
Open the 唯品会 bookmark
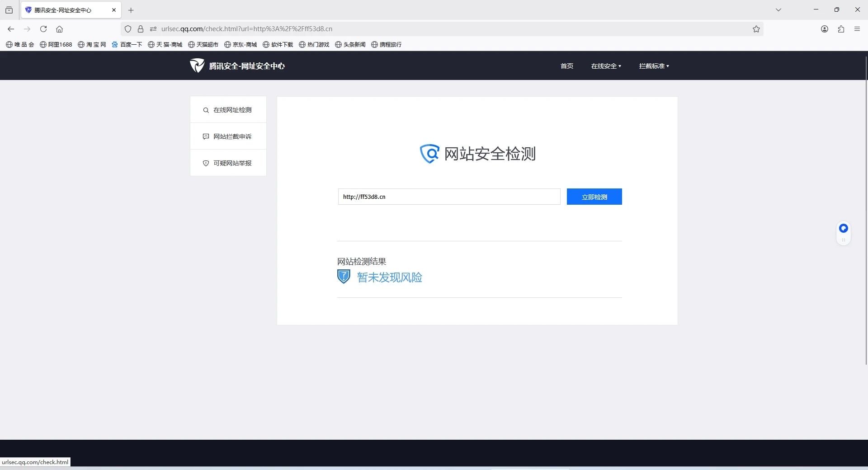coord(20,44)
